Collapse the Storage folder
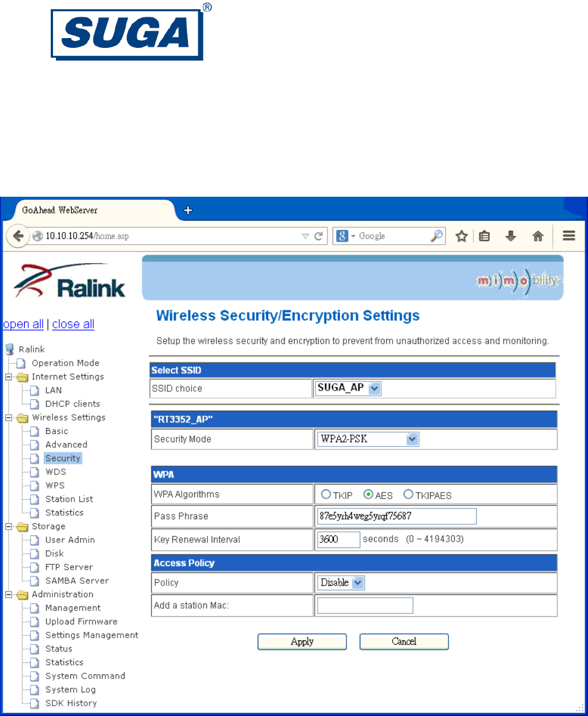The height and width of the screenshot is (716, 588). pyautogui.click(x=9, y=527)
